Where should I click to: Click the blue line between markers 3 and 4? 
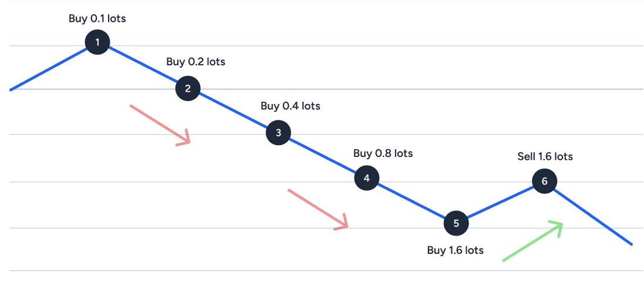[x=323, y=156]
